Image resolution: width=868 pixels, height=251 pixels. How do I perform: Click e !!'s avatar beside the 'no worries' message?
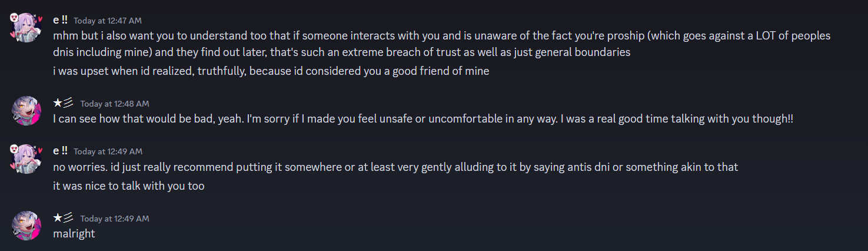point(26,158)
